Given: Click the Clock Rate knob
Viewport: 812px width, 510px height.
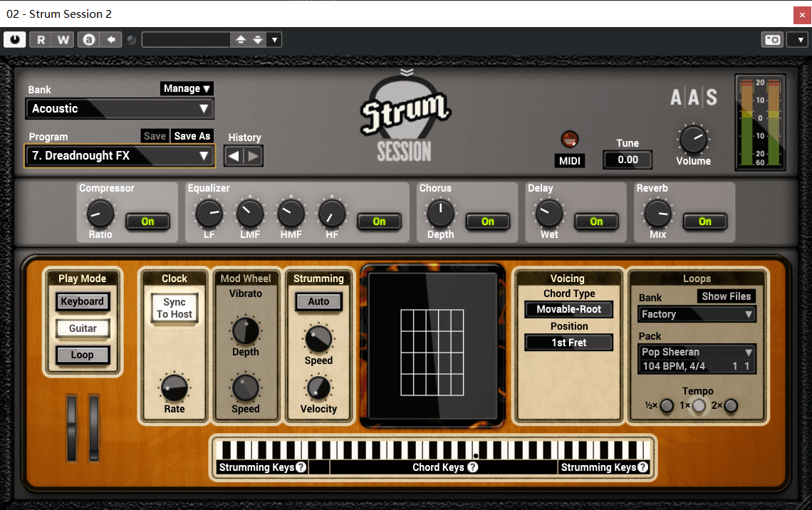Looking at the screenshot, I should point(175,387).
